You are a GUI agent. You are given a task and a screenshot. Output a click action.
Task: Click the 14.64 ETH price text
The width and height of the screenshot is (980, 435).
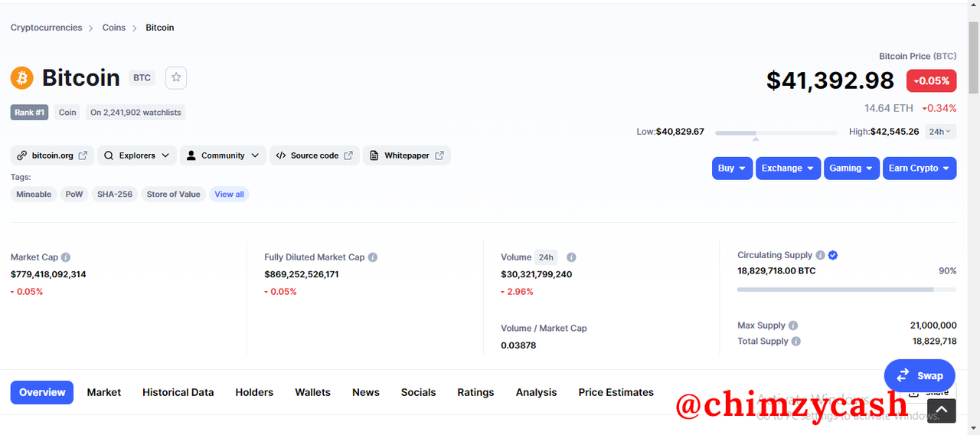889,108
